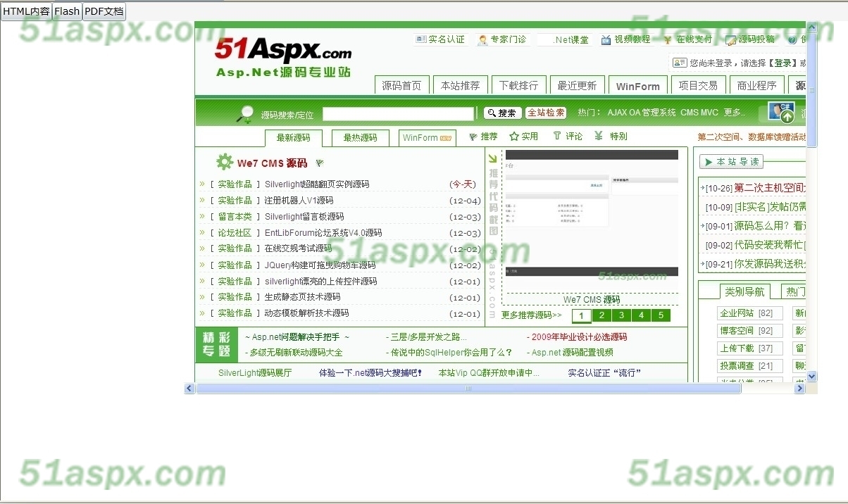Open the PDF文档 tab

point(104,11)
